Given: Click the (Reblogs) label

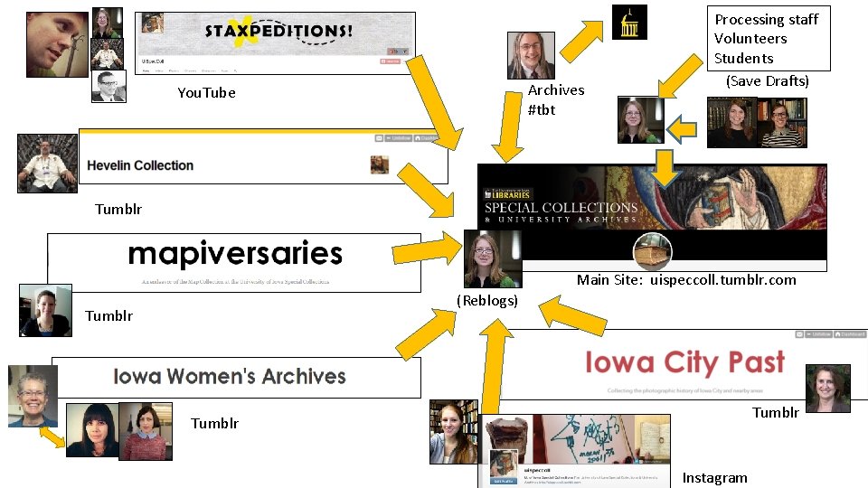Looking at the screenshot, I should (x=487, y=300).
